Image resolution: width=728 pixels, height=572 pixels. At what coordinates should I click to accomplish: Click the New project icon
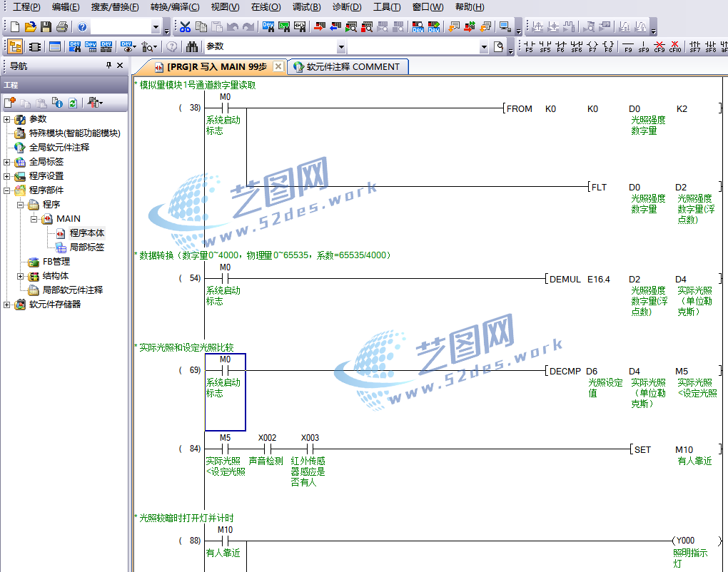[x=15, y=27]
